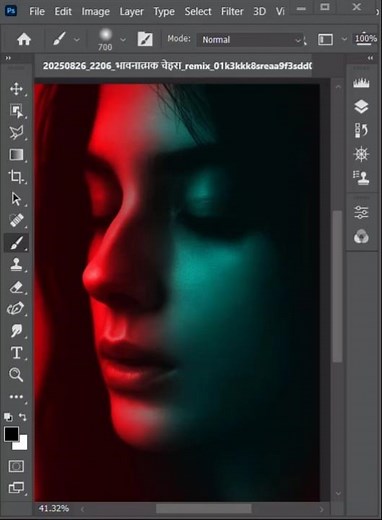Open the workspace switcher icon
This screenshot has height=520, width=382.
point(325,39)
